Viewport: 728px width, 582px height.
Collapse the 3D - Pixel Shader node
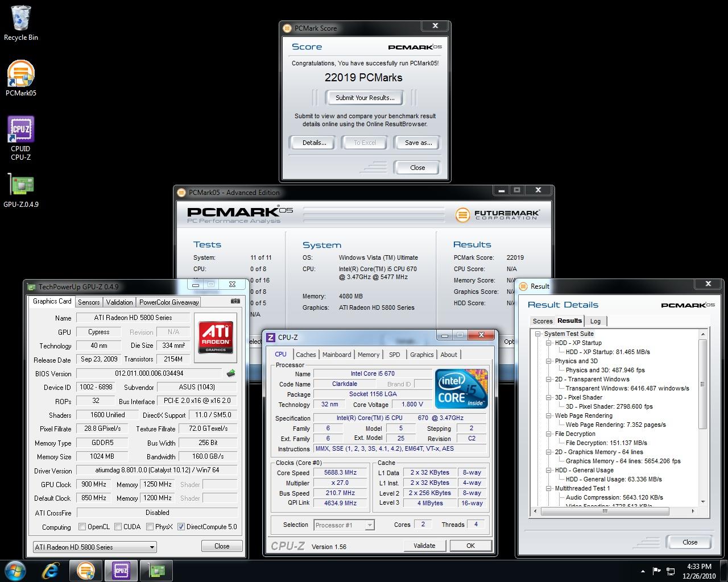coord(548,397)
